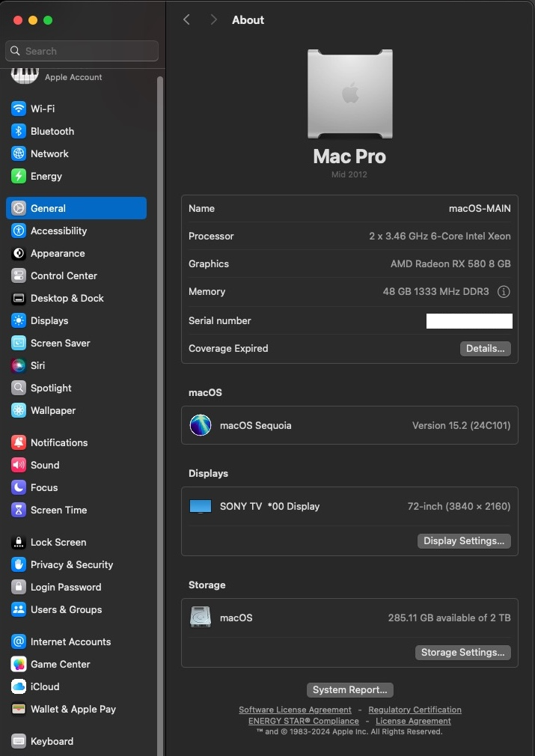This screenshot has width=535, height=756.
Task: Click the sidebar vertical scrollbar
Action: tap(160, 415)
